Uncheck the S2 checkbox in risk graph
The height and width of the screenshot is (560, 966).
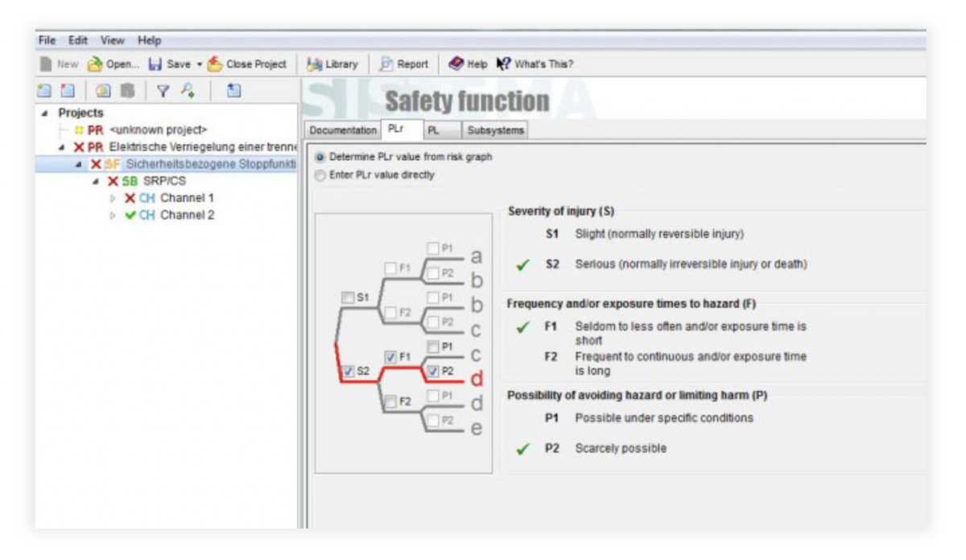[x=348, y=372]
